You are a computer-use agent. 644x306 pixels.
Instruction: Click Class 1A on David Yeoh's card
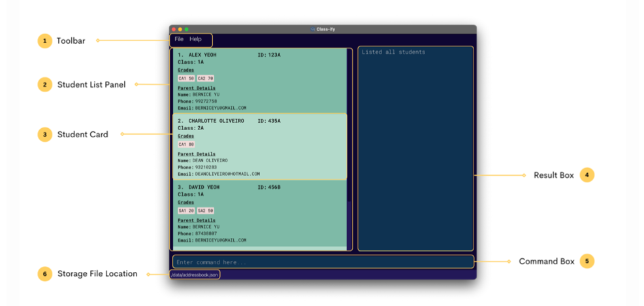tap(191, 194)
